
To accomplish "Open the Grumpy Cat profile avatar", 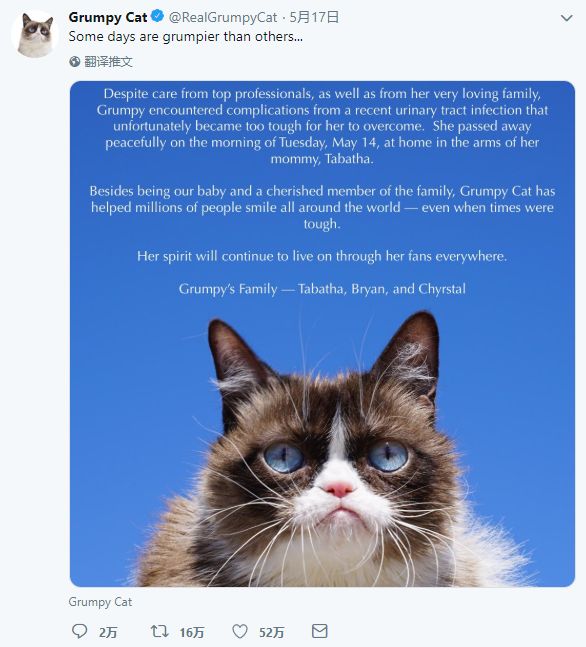I will coord(35,34).
